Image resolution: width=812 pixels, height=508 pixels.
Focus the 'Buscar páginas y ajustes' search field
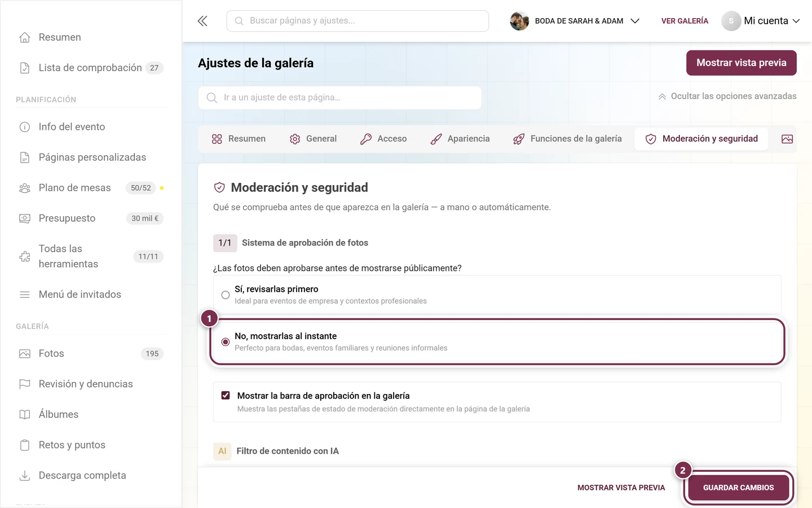(x=358, y=21)
